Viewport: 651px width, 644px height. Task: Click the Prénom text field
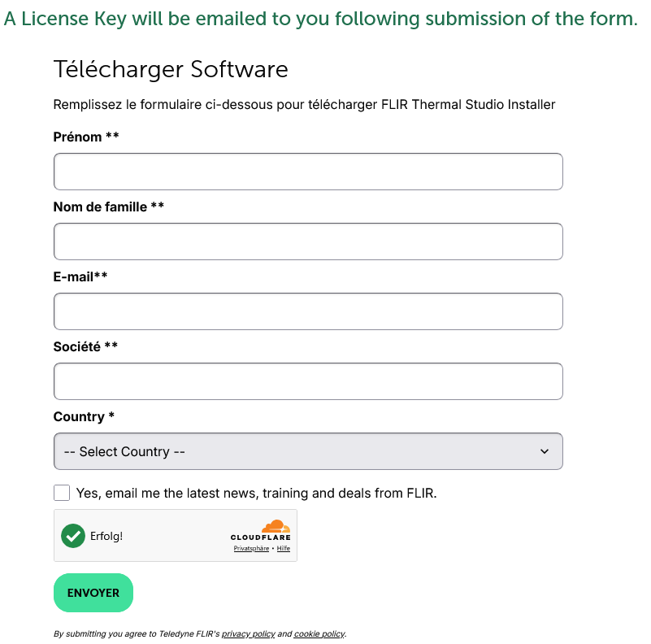click(308, 172)
